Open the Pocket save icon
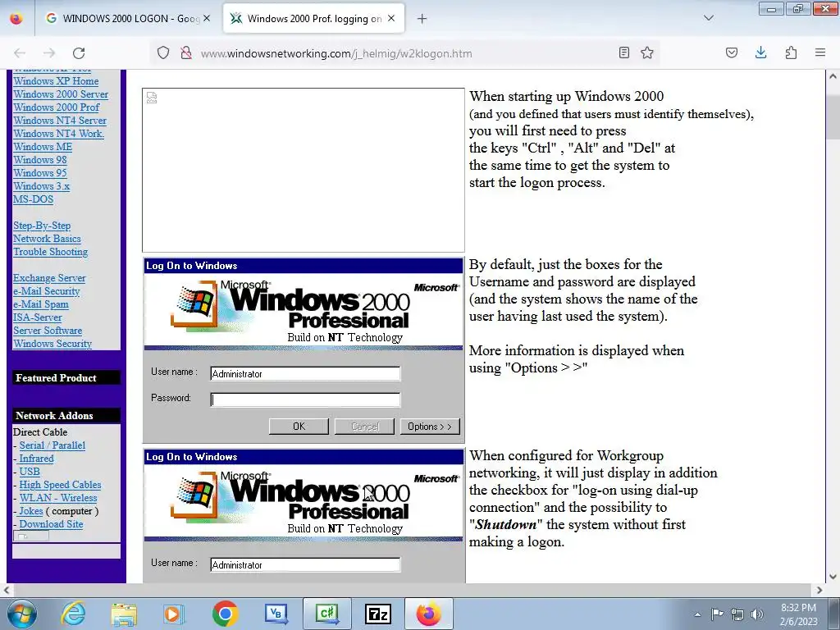This screenshot has height=630, width=840. tap(732, 52)
